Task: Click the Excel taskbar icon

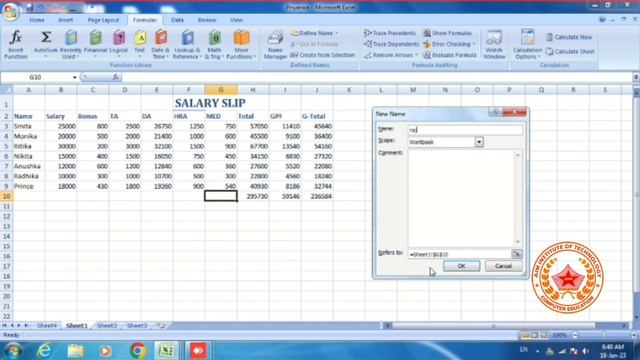Action: [166, 351]
